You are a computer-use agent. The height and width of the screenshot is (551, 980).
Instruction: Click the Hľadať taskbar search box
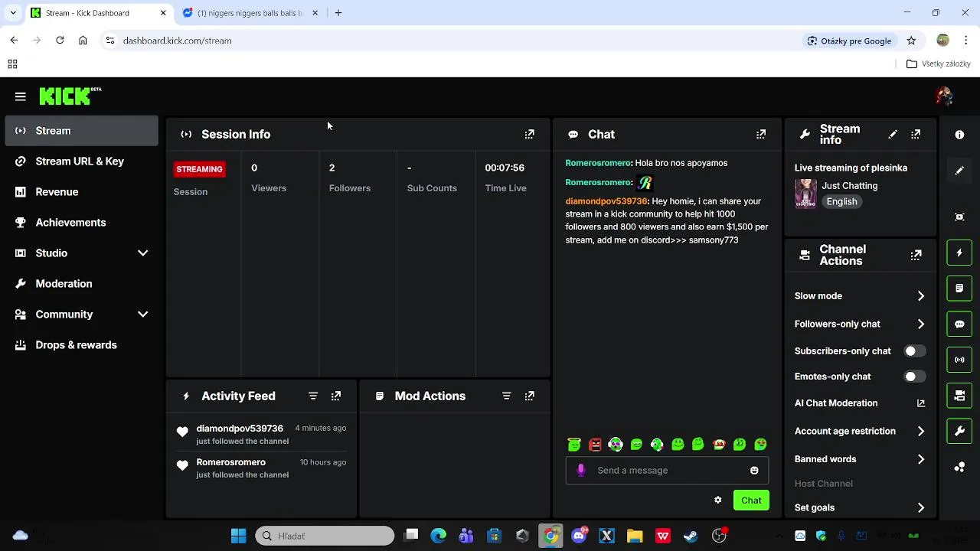pyautogui.click(x=325, y=536)
